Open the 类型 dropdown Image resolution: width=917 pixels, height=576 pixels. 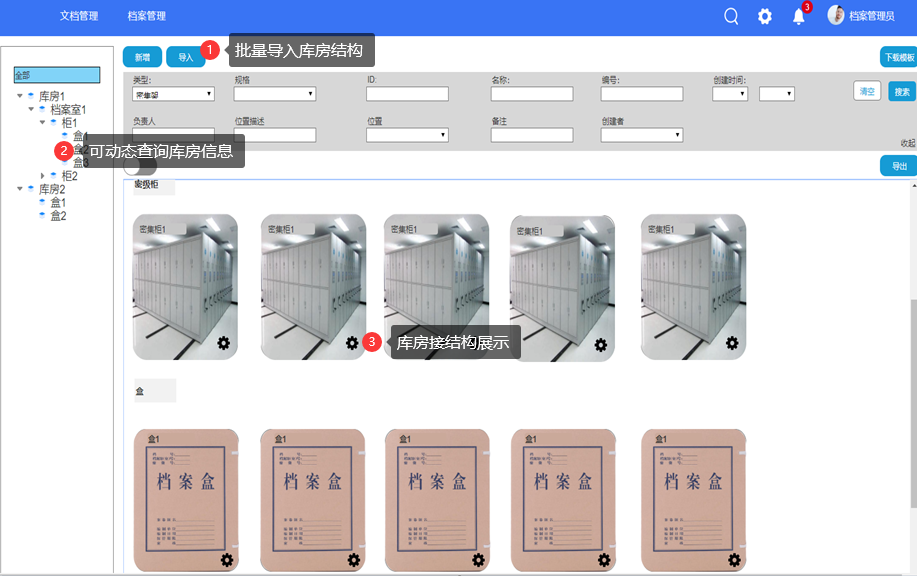click(174, 94)
